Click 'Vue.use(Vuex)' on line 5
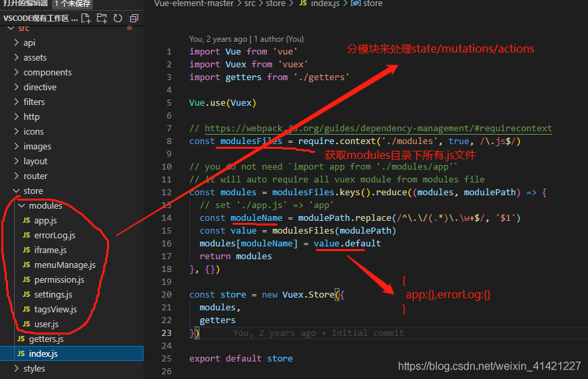The image size is (588, 379). click(223, 103)
